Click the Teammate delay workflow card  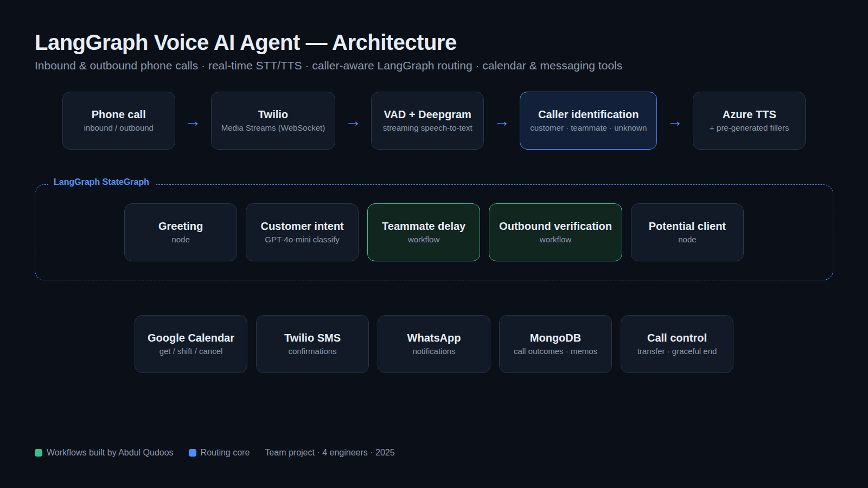pos(424,232)
